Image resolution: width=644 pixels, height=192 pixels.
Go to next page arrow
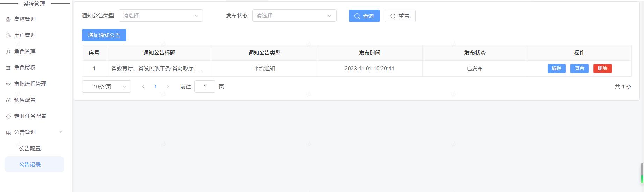[x=168, y=87]
